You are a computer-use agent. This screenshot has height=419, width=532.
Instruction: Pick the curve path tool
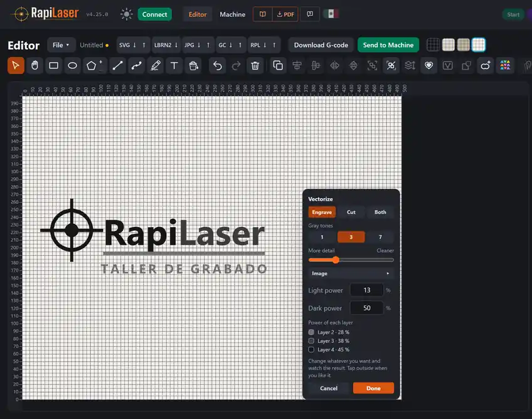point(136,65)
